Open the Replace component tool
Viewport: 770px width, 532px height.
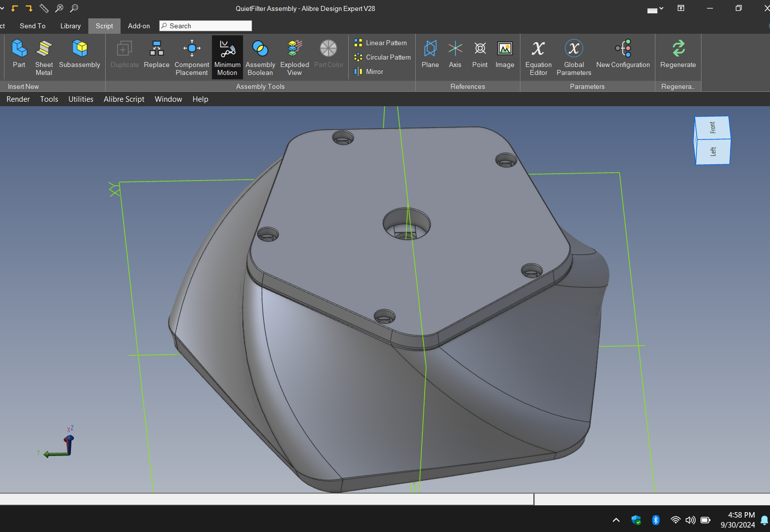156,54
